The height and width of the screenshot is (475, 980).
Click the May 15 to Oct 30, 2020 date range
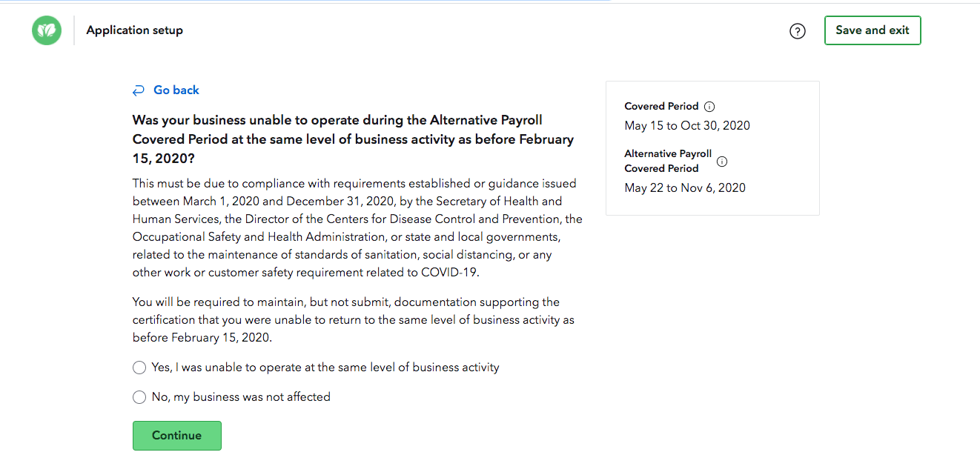(687, 126)
